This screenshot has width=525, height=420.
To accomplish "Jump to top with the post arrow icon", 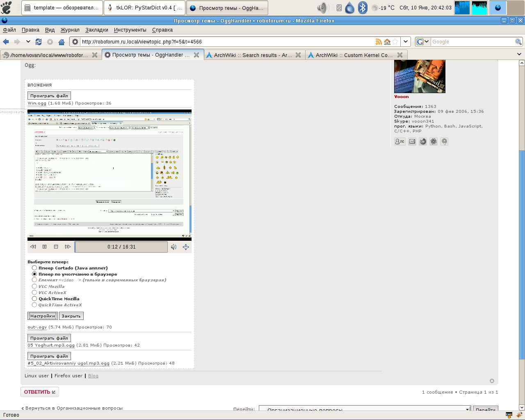I will (492, 381).
